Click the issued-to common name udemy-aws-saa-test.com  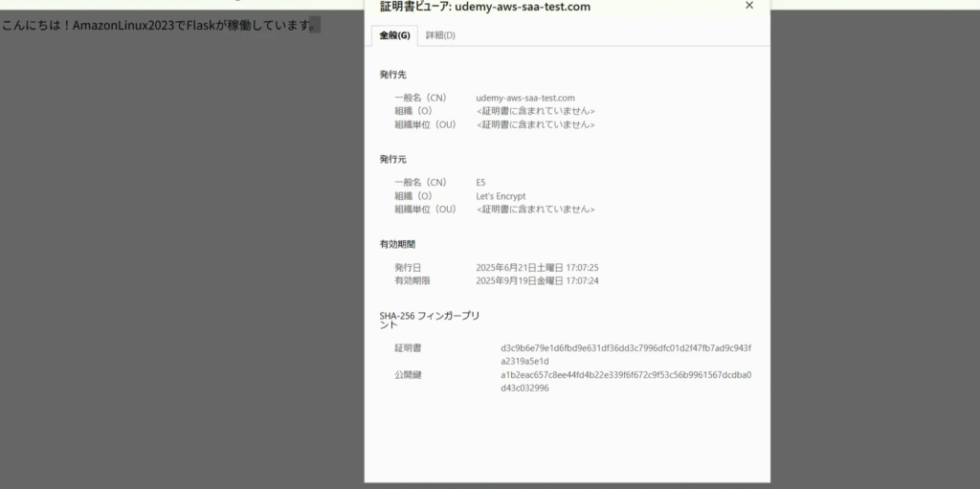[x=525, y=98]
